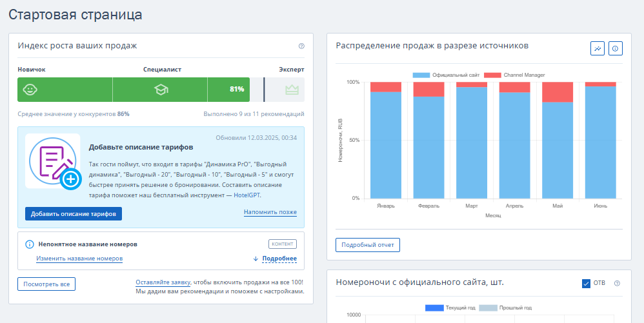Screen dimensions: 644x323
Task: Toggle 'Текущий год' legend swatch
Action: (x=434, y=308)
